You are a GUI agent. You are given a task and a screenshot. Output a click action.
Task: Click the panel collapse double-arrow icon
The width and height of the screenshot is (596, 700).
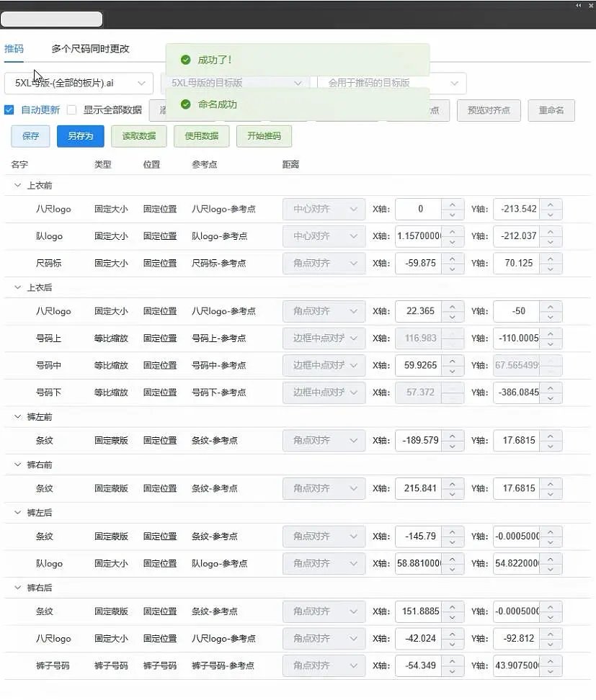[x=578, y=5]
